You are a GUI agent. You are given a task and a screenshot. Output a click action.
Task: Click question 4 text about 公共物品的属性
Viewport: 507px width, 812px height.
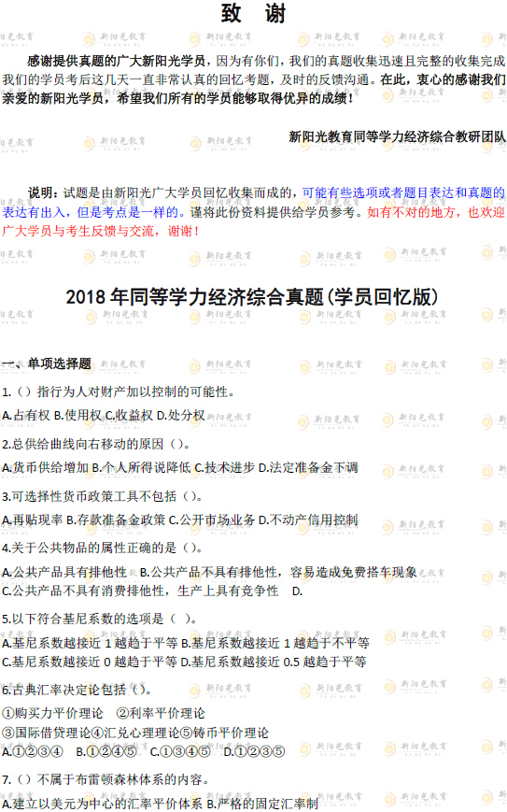102,548
